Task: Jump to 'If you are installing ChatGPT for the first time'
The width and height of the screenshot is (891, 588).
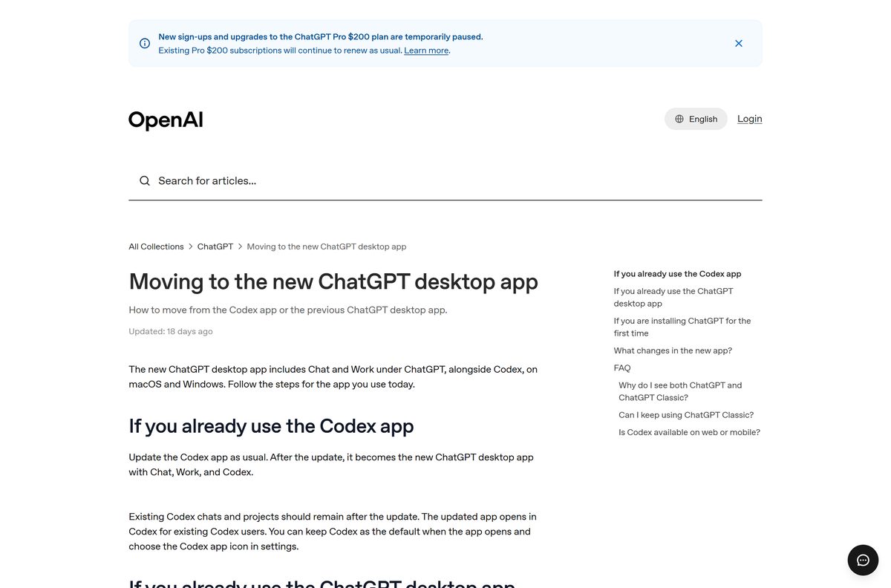Action: (x=682, y=327)
